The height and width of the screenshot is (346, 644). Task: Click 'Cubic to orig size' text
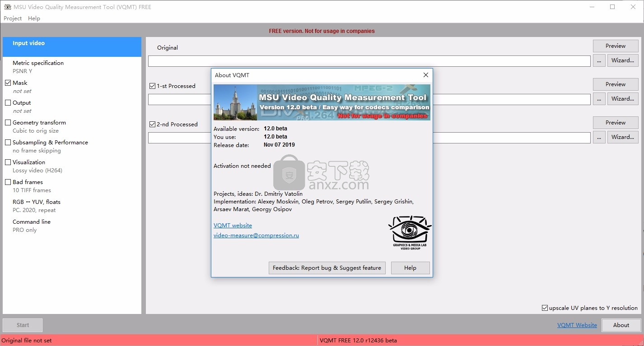(36, 131)
